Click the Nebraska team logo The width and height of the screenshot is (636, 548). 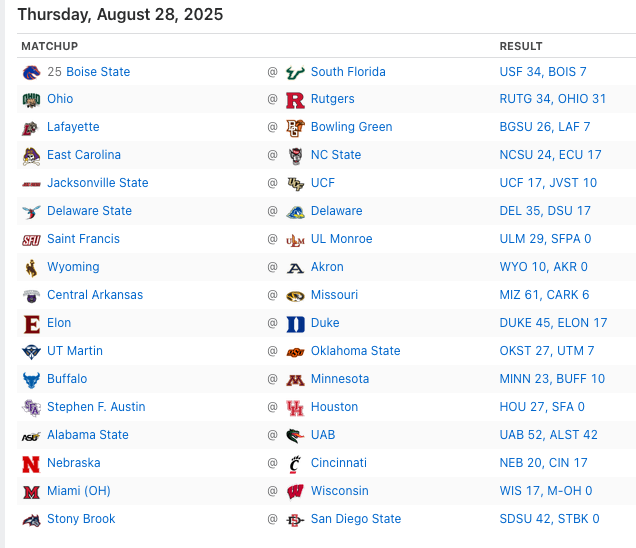31,464
